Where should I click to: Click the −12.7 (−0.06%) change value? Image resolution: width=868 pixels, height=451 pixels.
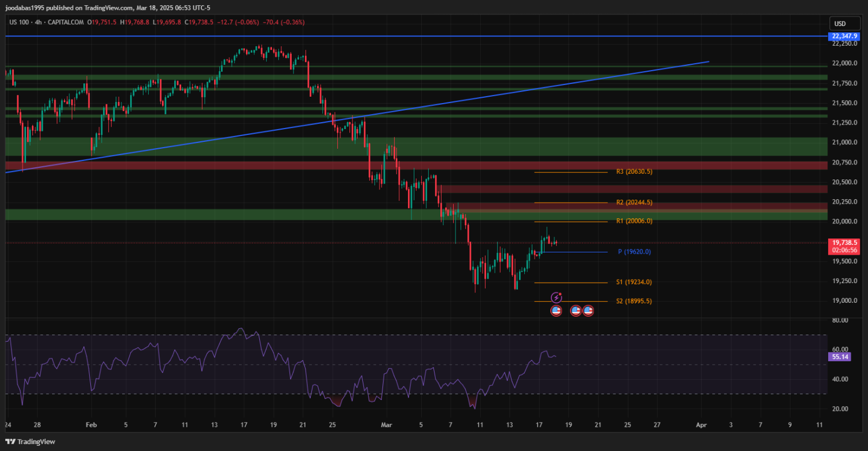237,22
